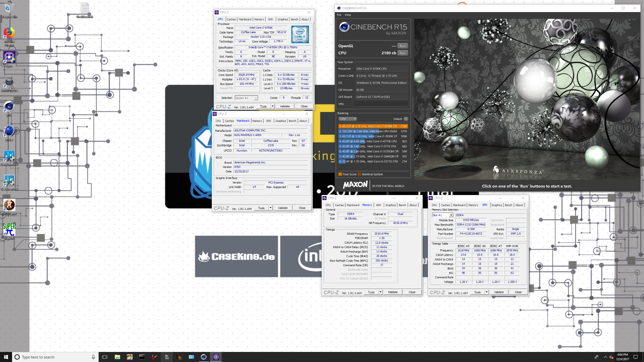Switch to Cinebench via its taskbar icon

204,357
